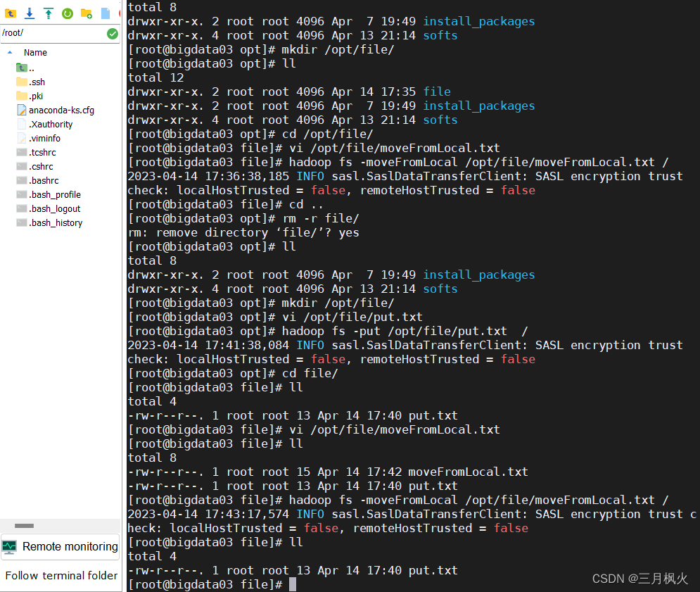Click 'vi /opt/file/put.txt' command line
The height and width of the screenshot is (592, 700).
point(352,317)
